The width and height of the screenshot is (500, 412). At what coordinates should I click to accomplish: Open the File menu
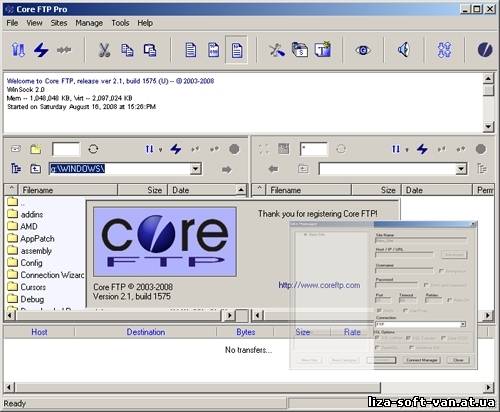click(12, 23)
